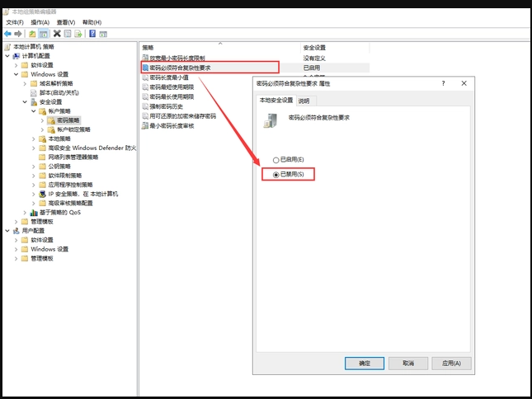Click the blue Help toolbar icon

(x=92, y=34)
